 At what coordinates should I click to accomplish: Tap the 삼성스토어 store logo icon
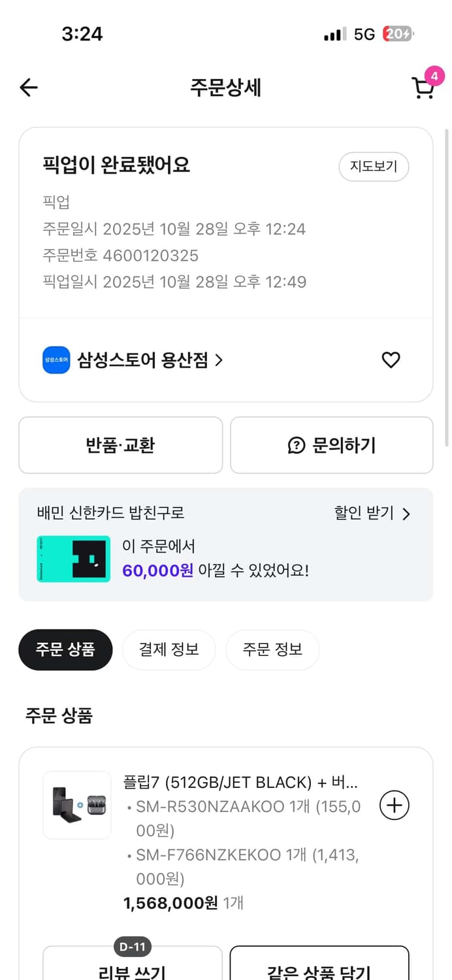[55, 360]
